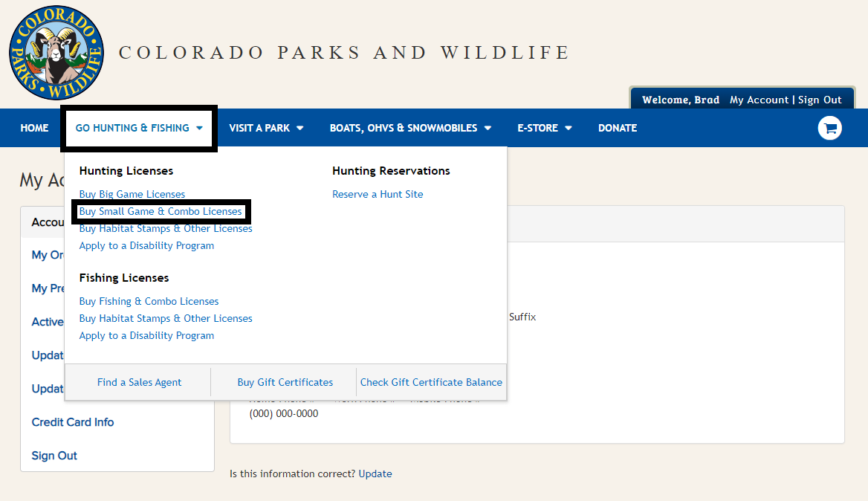
Task: Click the Colorado Parks and Wildlife title text
Action: point(344,53)
